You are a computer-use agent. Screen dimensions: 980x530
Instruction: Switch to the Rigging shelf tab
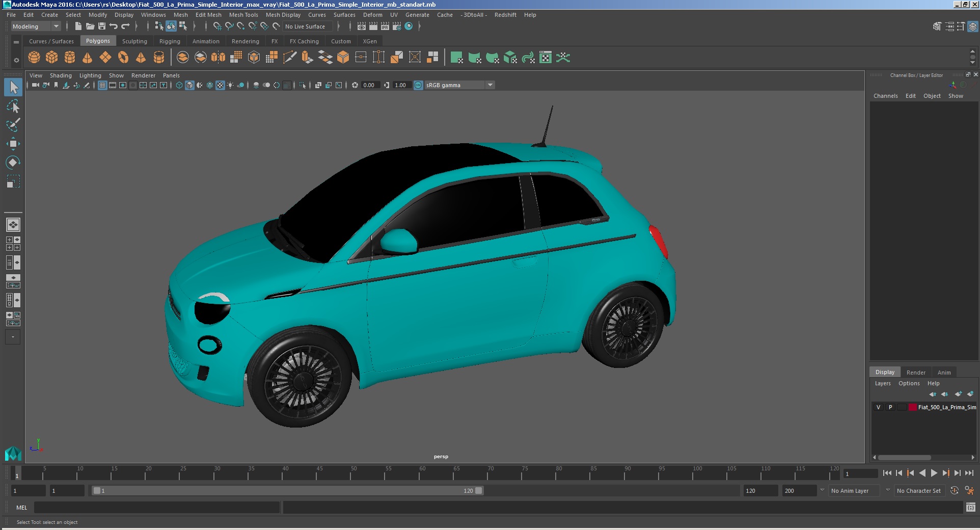tap(170, 41)
